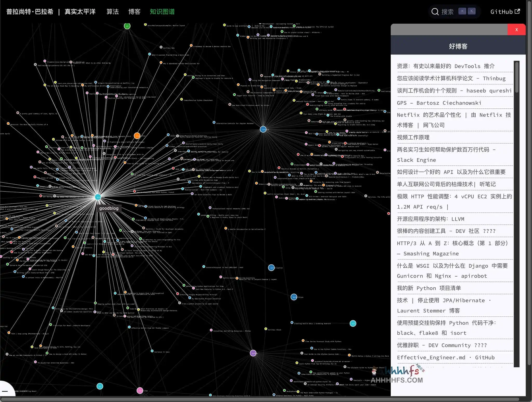This screenshot has height=402, width=532.
Task: Select the 知识图谱 tab
Action: [x=162, y=12]
